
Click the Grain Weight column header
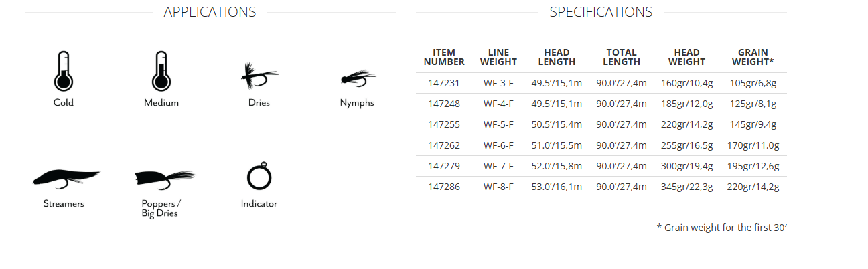(x=753, y=57)
